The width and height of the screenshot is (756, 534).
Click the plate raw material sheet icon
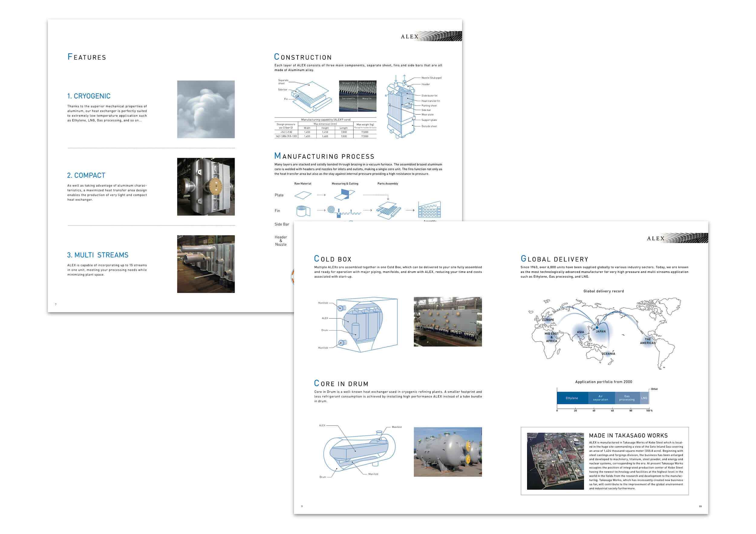coord(303,195)
